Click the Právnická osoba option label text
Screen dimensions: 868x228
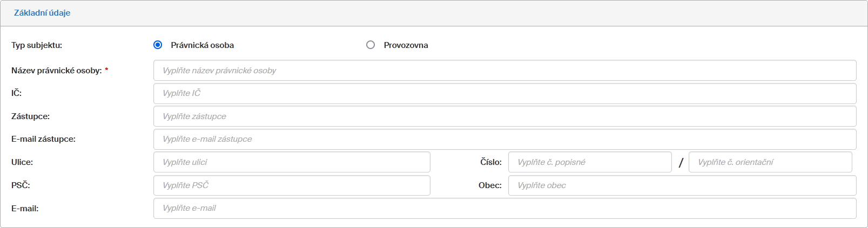click(202, 45)
